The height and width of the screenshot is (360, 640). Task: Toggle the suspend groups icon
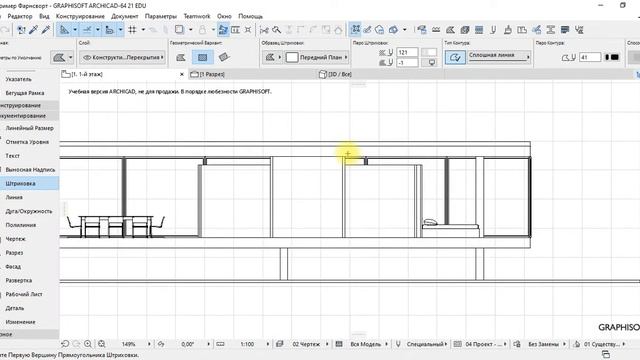(x=223, y=30)
